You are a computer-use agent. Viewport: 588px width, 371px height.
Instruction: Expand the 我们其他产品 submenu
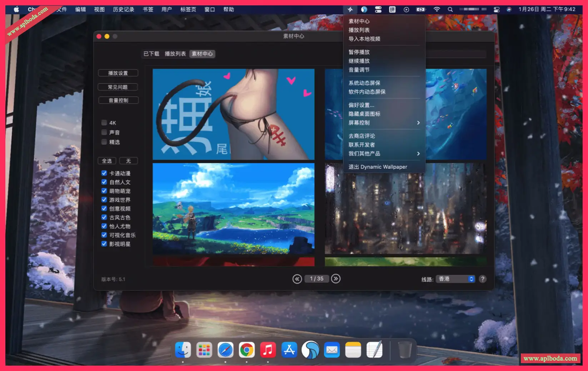pyautogui.click(x=384, y=154)
